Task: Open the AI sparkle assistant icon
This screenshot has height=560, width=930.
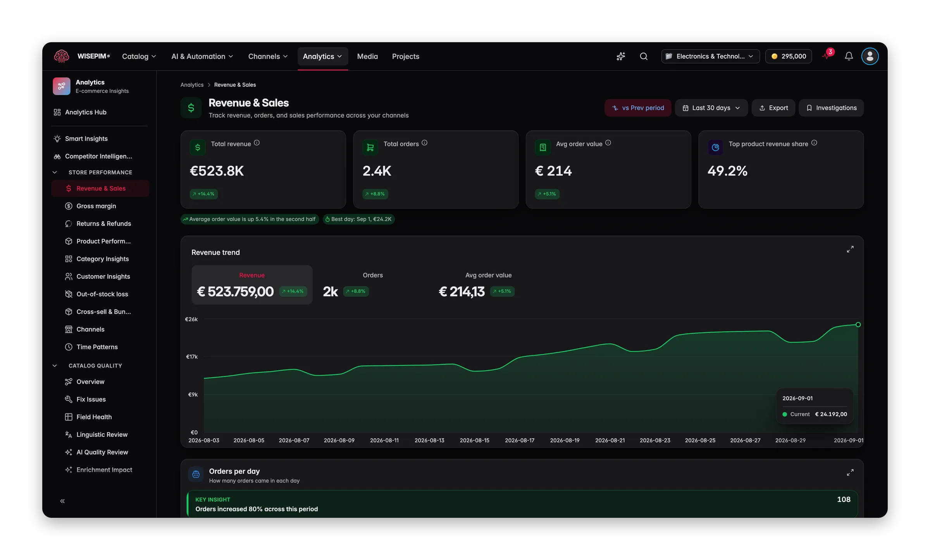Action: click(x=620, y=56)
